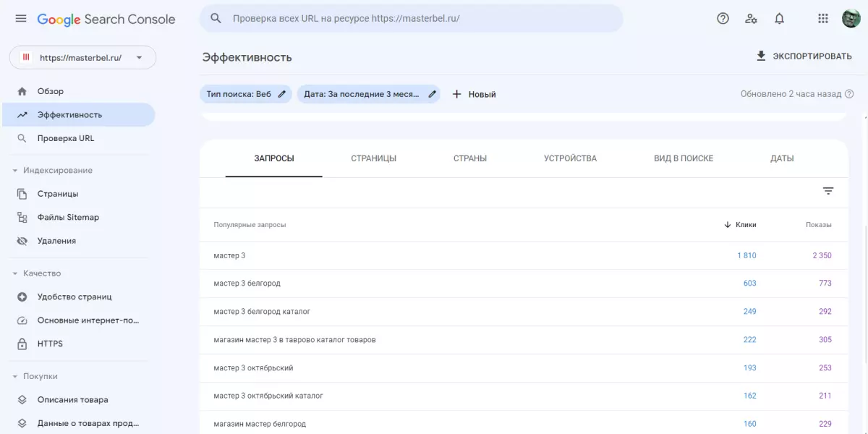Click the Обзор home icon
The width and height of the screenshot is (868, 434).
[22, 91]
